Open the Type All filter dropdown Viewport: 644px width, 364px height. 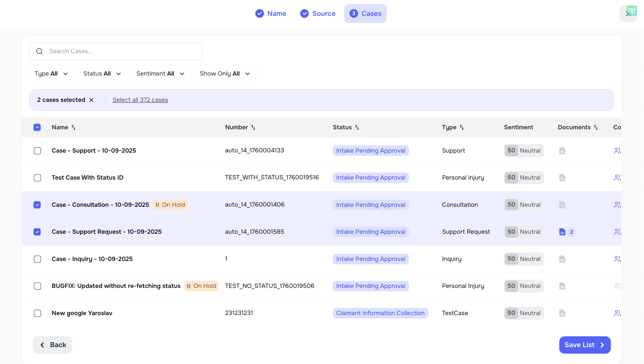[52, 74]
